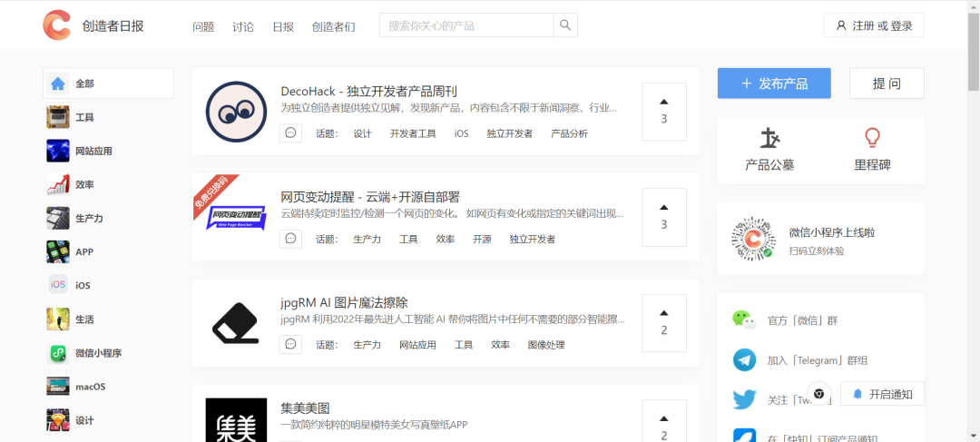Viewport: 980px width, 442px height.
Task: Select the APP category icon
Action: pos(58,252)
